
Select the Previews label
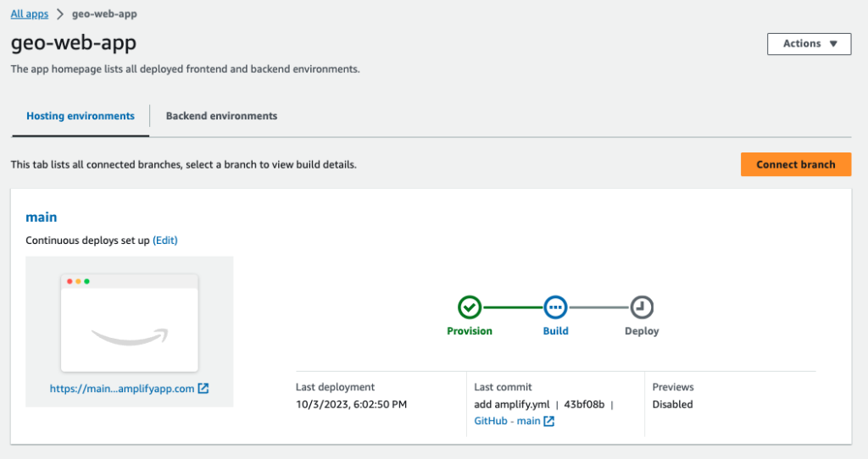[x=672, y=387]
